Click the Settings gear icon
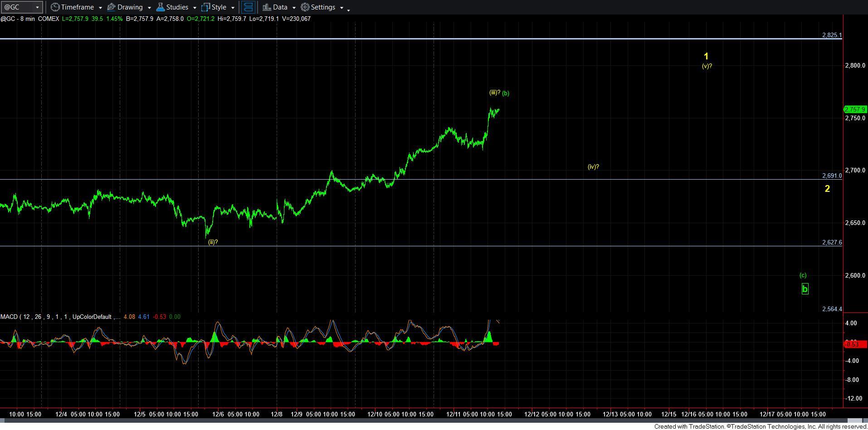Viewport: 868px width, 430px height. click(x=305, y=7)
